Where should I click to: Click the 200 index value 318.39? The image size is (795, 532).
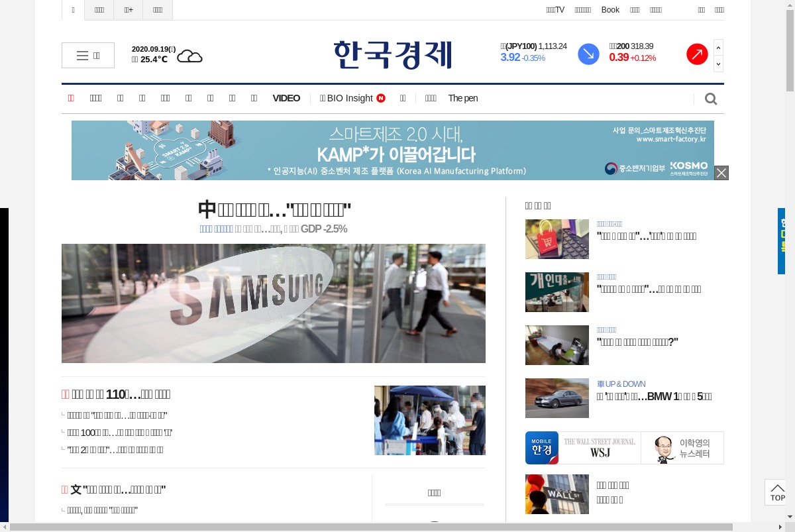click(642, 46)
